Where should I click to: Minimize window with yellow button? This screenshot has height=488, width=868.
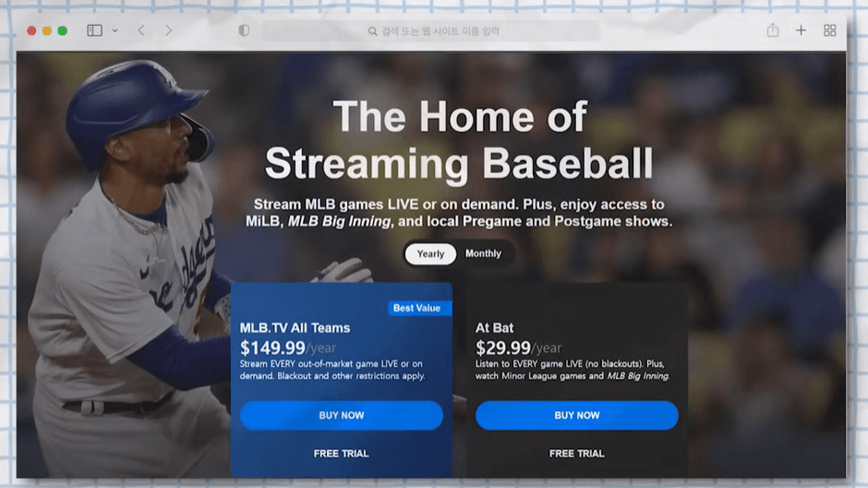point(47,31)
